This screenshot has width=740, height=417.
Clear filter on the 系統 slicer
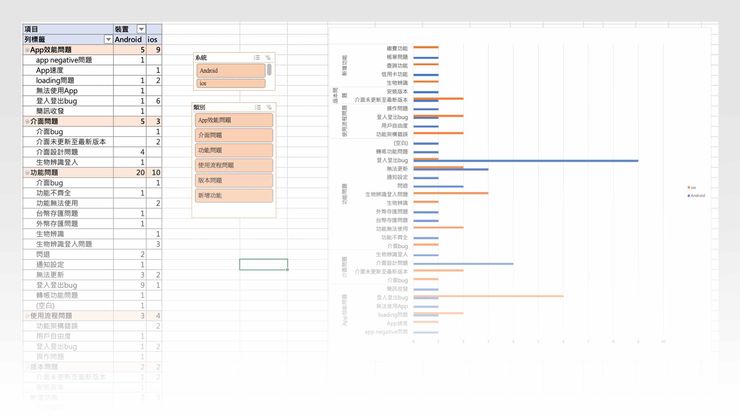268,59
